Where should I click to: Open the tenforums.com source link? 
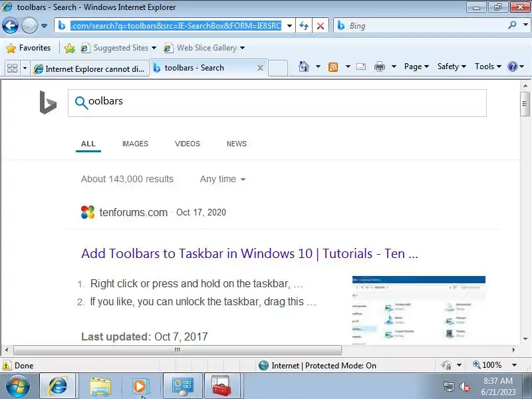(x=134, y=212)
